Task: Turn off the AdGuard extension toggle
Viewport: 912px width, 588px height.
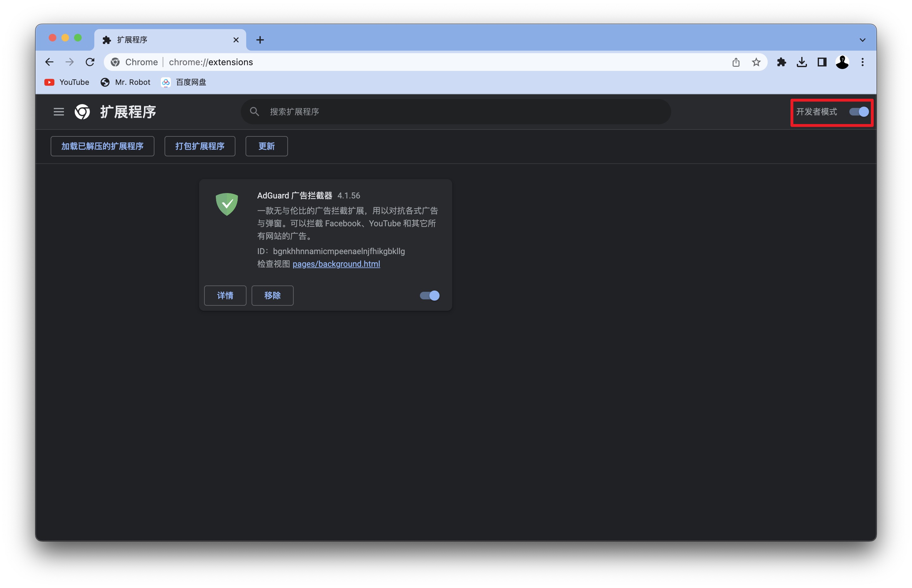Action: click(429, 296)
